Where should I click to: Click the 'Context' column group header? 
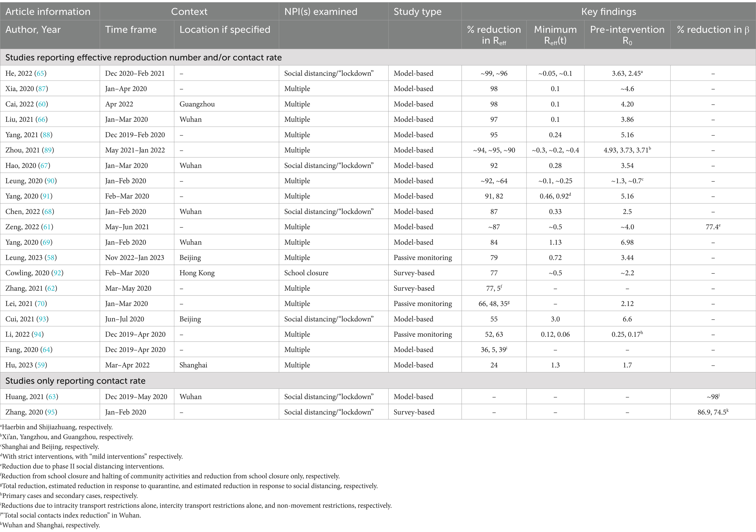(x=189, y=12)
